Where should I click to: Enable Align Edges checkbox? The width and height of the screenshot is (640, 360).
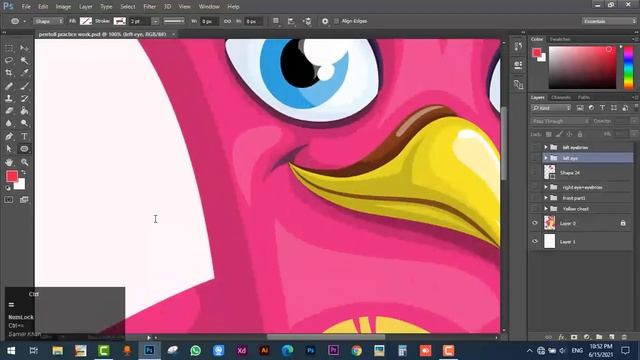tap(336, 21)
